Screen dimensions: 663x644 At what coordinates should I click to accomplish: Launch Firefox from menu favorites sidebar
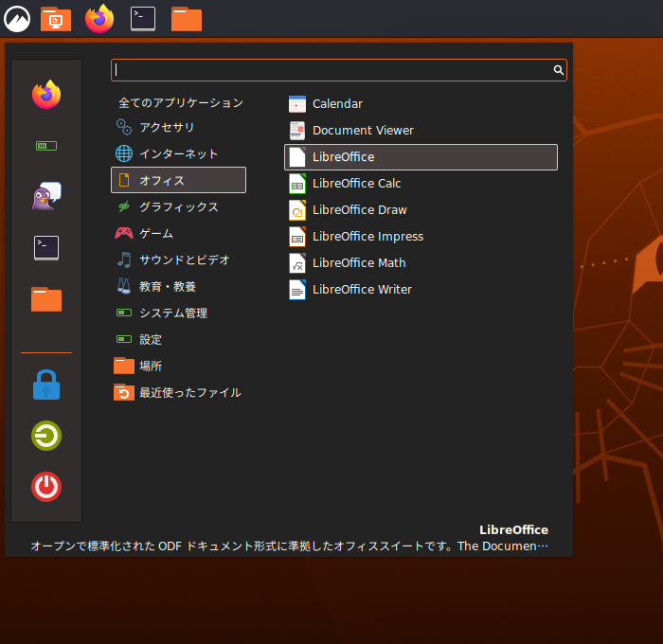(46, 95)
